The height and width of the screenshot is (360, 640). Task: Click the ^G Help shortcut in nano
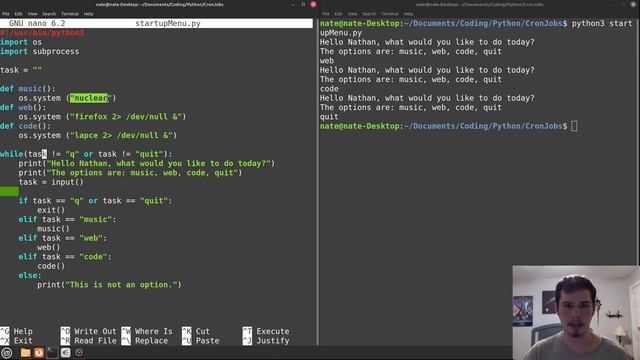pyautogui.click(x=17, y=331)
